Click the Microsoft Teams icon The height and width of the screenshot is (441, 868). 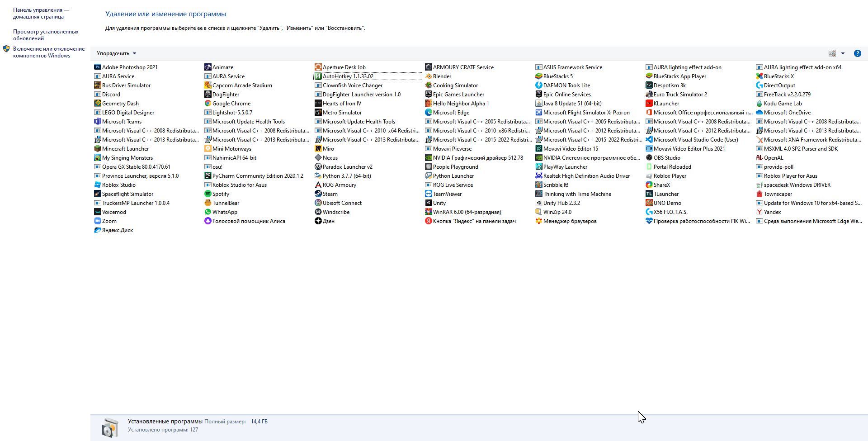tap(97, 121)
